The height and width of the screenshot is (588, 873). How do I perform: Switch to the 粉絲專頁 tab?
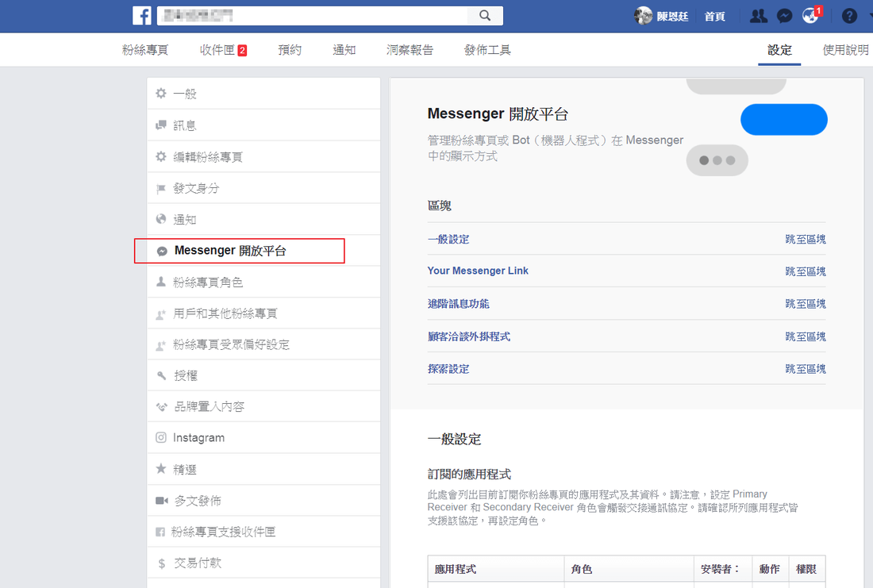tap(145, 50)
